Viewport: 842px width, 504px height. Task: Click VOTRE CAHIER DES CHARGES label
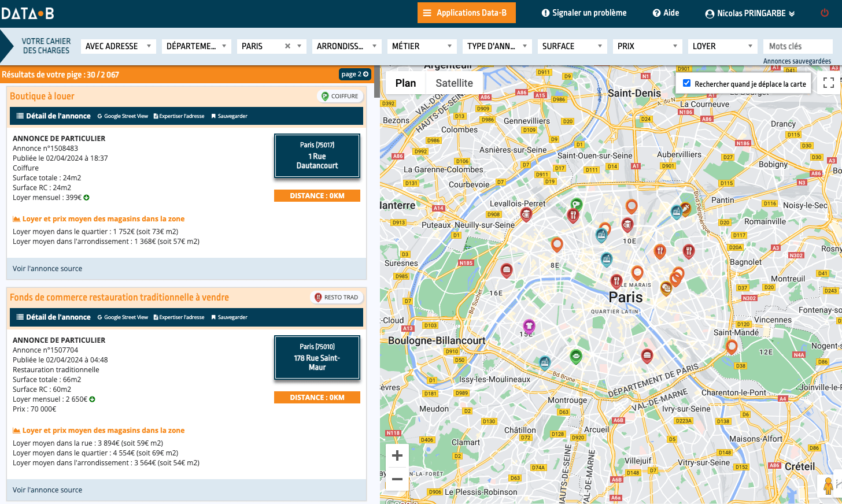46,46
